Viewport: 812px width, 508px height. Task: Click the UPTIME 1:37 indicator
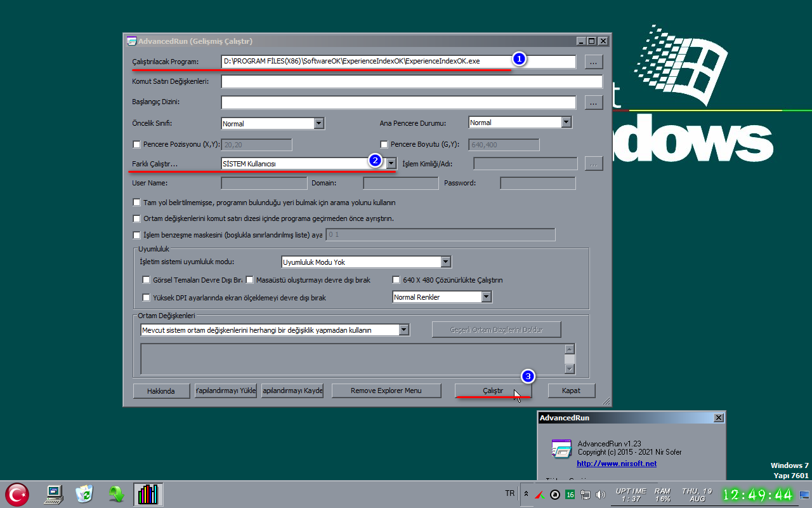[x=631, y=495]
